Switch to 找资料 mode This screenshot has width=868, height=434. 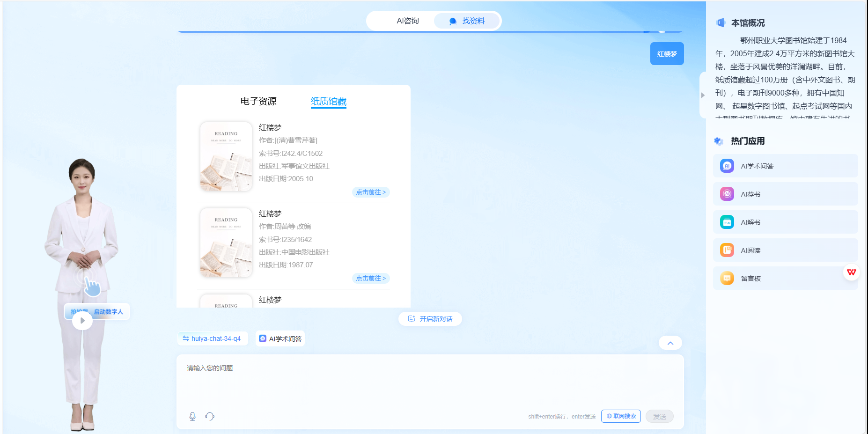(x=467, y=21)
